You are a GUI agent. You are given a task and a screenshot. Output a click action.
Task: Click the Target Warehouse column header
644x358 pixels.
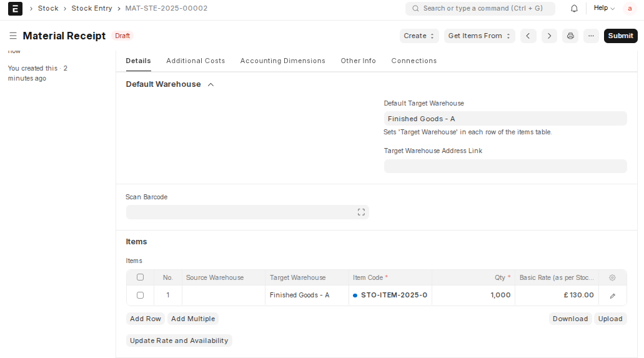click(307, 277)
